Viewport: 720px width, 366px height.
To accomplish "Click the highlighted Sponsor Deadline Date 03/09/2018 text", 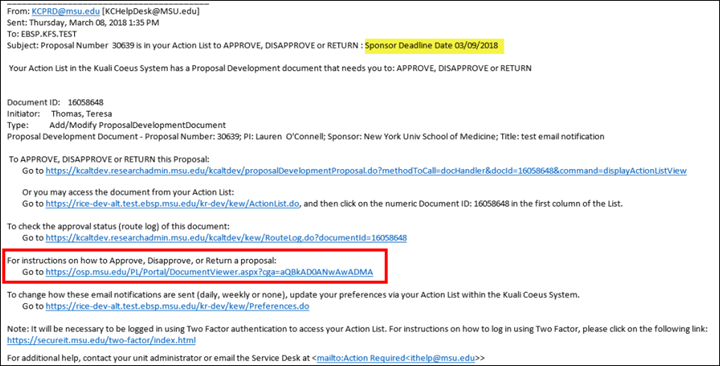I will (x=432, y=45).
